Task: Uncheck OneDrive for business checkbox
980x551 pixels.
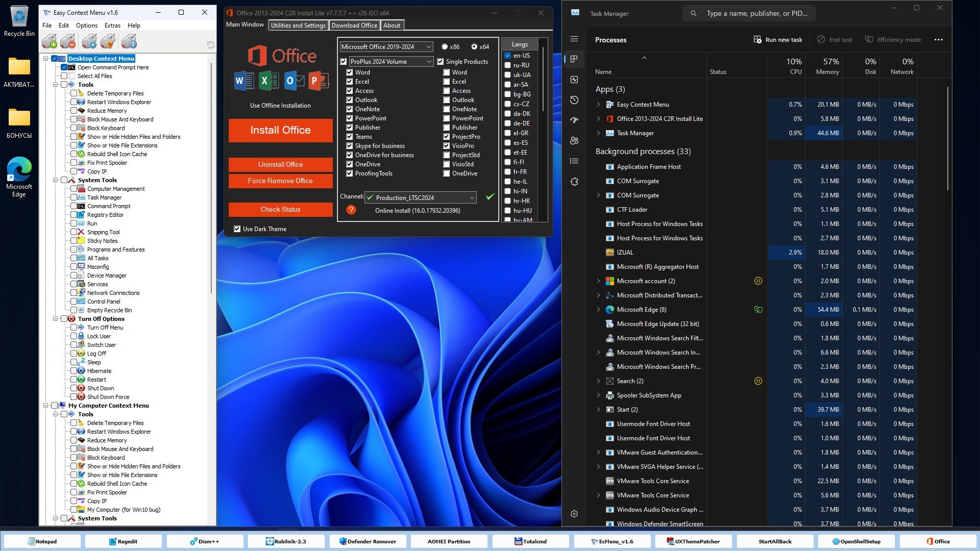Action: pyautogui.click(x=350, y=155)
